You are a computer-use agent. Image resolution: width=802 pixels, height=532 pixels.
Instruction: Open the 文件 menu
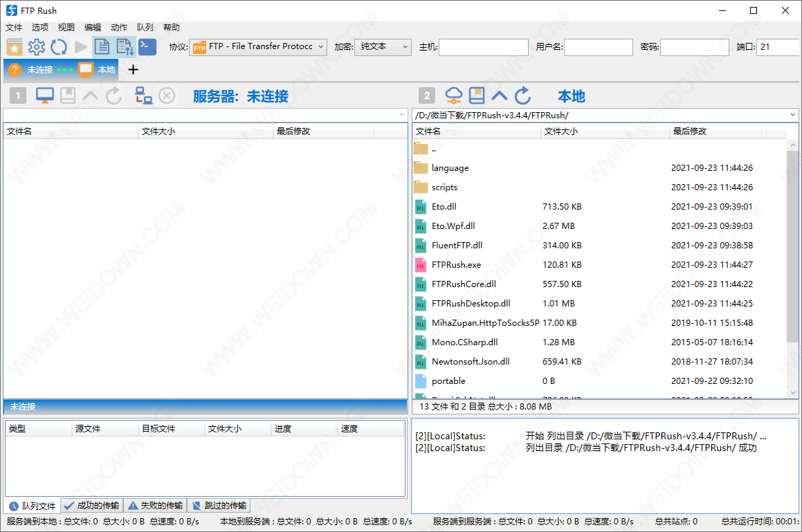pos(14,27)
